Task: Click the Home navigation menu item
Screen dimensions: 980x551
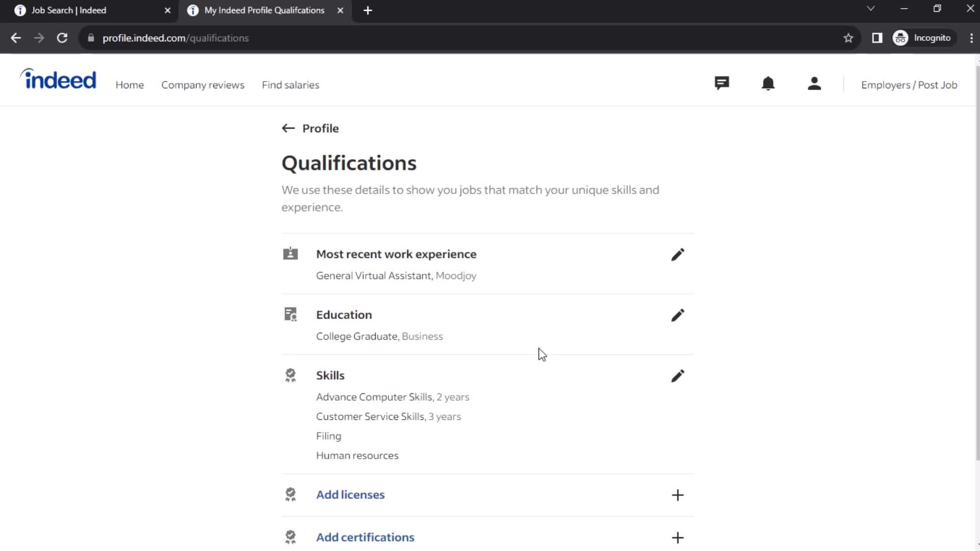Action: [129, 85]
